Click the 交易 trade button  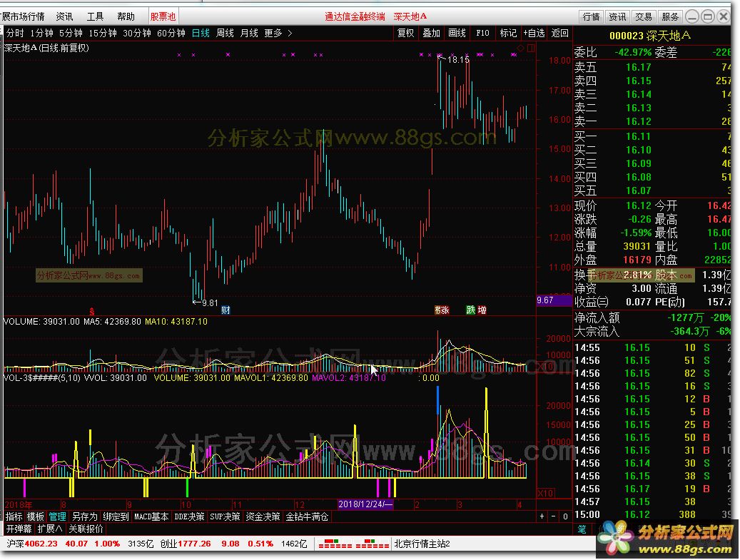[x=643, y=17]
